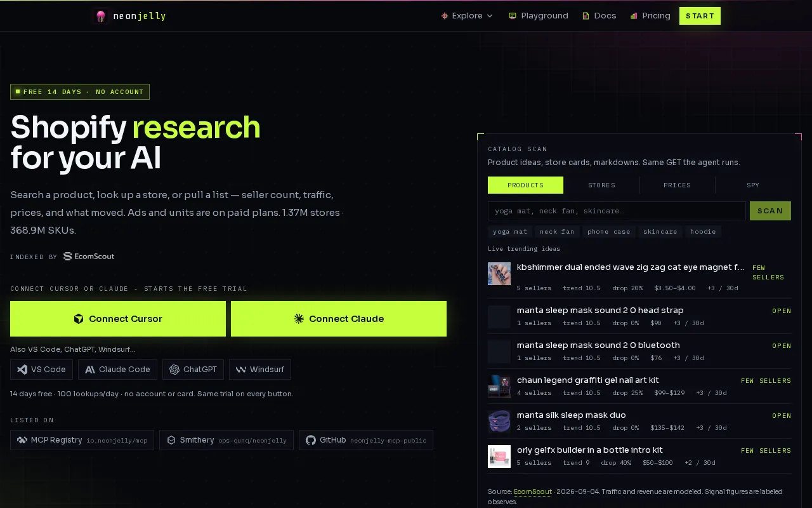Select the yoga mat suggestion chip
Image resolution: width=812 pixels, height=508 pixels.
click(510, 232)
